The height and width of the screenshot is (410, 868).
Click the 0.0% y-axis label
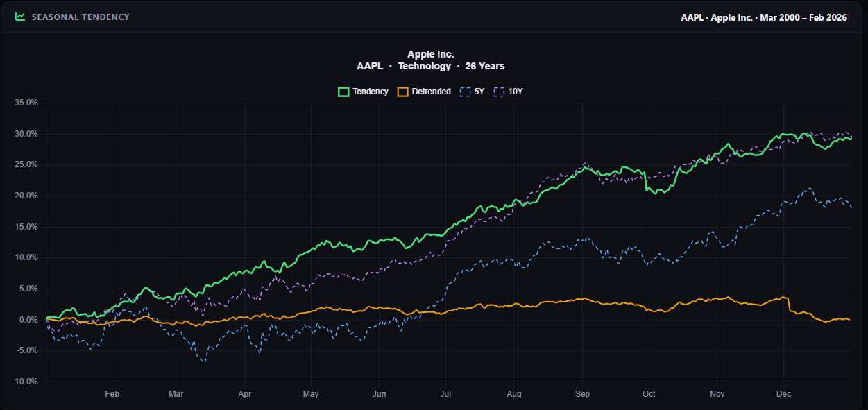[28, 320]
